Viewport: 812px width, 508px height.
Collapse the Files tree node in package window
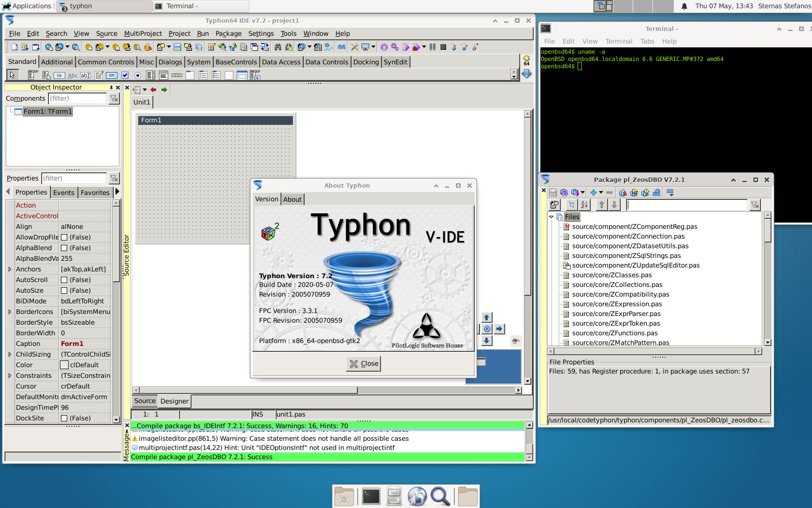point(551,217)
